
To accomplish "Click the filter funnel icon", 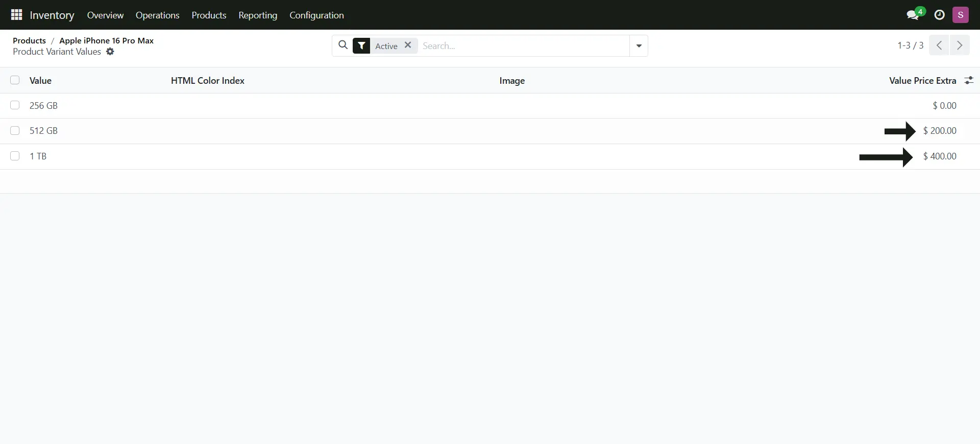I will click(x=361, y=46).
